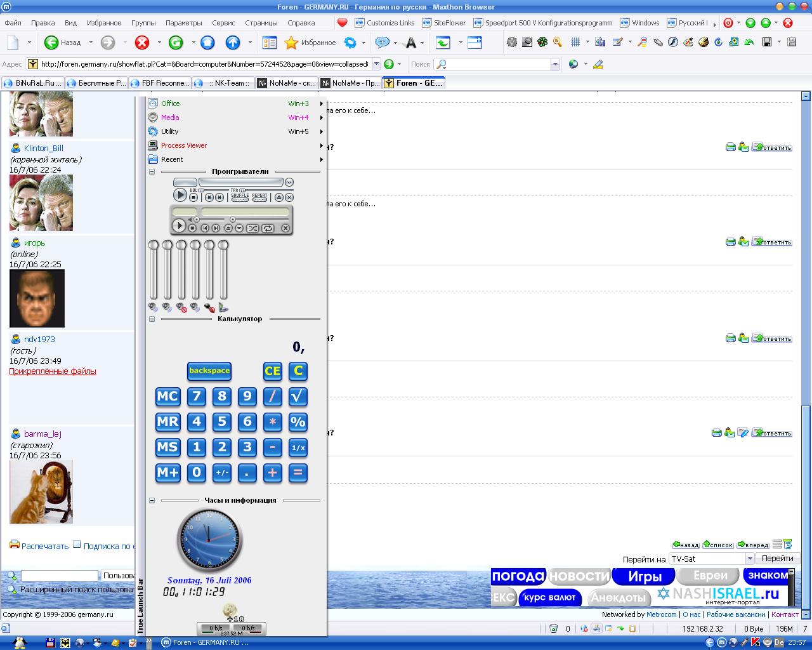Click the ICQ green flower icon
The height and width of the screenshot is (650, 812).
point(542,43)
